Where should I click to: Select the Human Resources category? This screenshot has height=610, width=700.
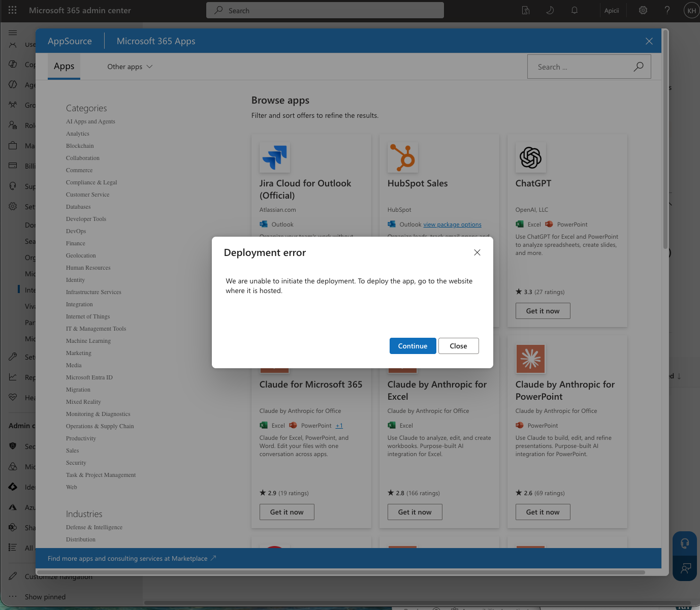point(88,268)
